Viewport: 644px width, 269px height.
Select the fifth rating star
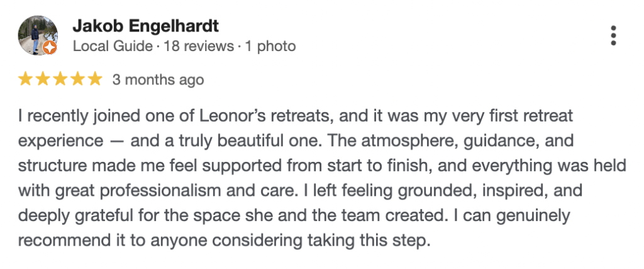point(94,79)
